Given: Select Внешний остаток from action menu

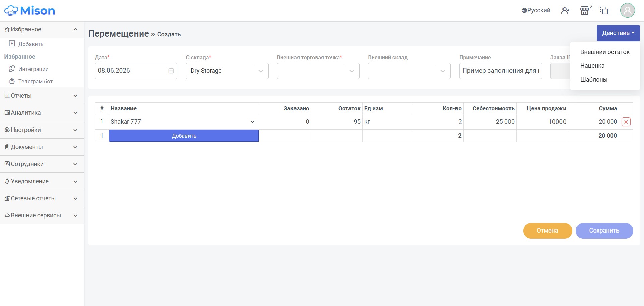Looking at the screenshot, I should [x=605, y=52].
